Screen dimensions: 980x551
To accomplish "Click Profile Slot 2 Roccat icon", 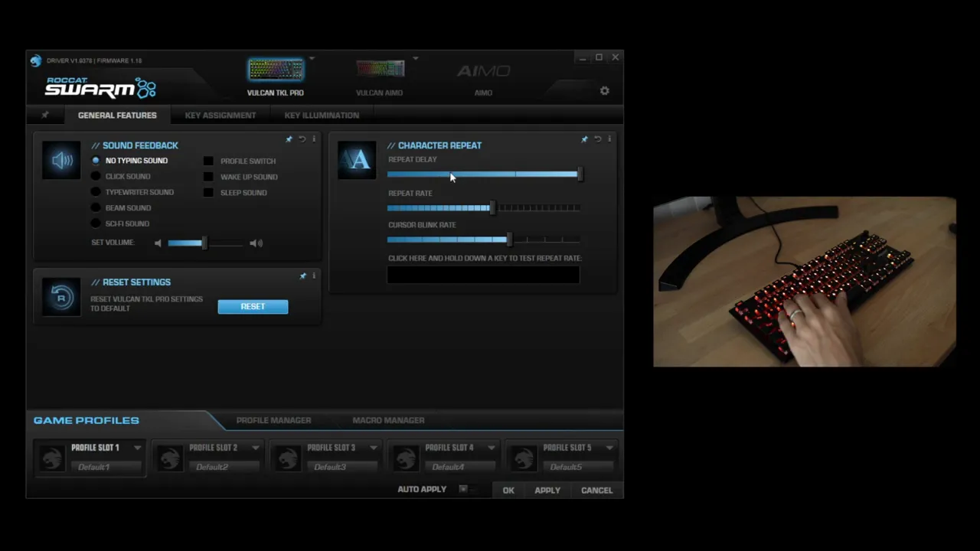I will coord(170,458).
